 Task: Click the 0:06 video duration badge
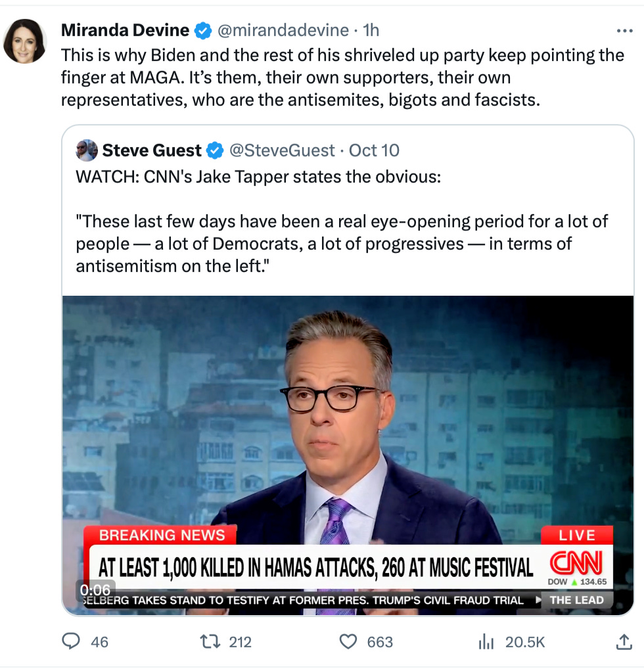pos(95,589)
